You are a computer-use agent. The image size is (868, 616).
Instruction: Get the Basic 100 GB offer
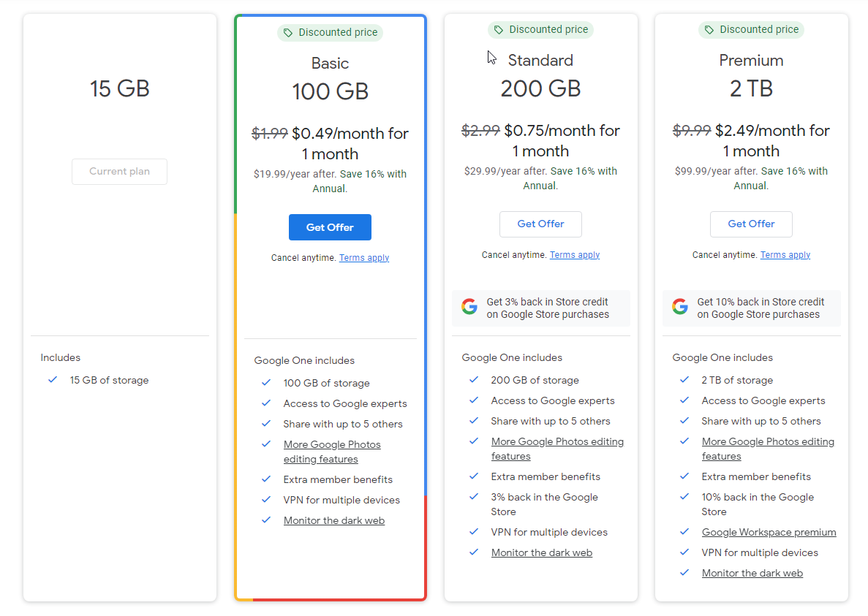(x=330, y=227)
